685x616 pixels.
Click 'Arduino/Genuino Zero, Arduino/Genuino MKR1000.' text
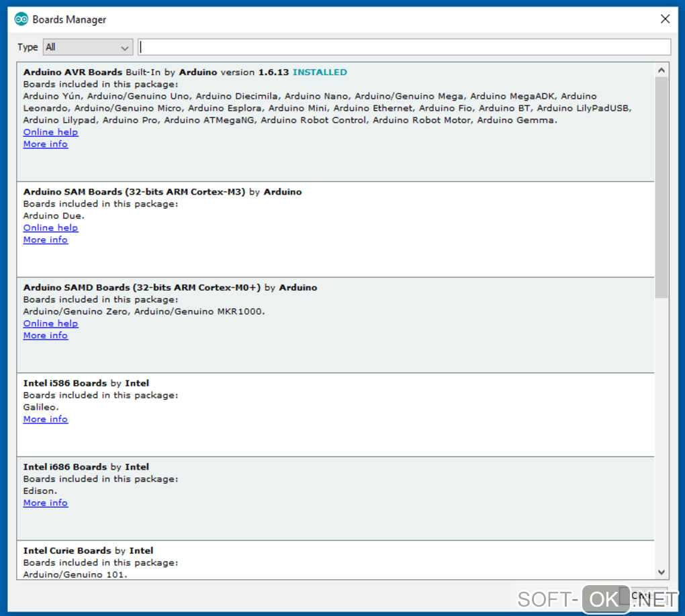click(144, 311)
